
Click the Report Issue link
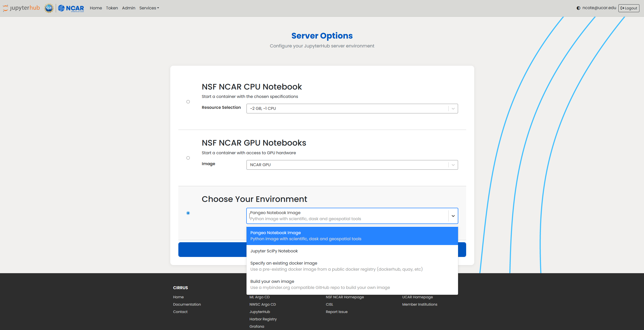click(337, 312)
